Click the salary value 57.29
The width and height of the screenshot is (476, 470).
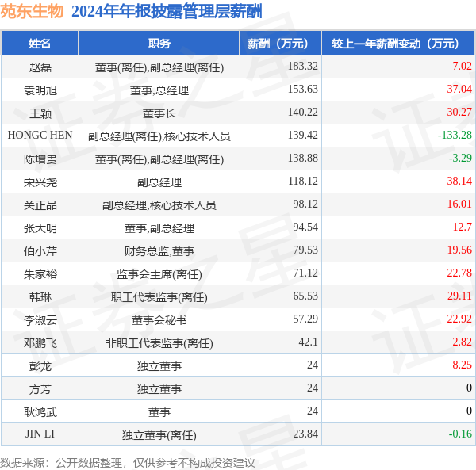coord(305,319)
